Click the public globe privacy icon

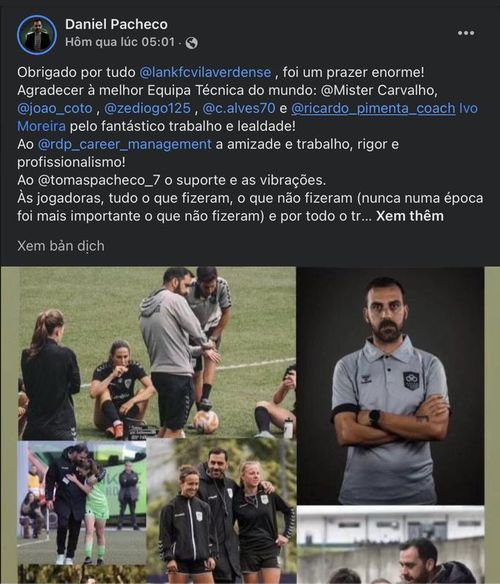[192, 43]
